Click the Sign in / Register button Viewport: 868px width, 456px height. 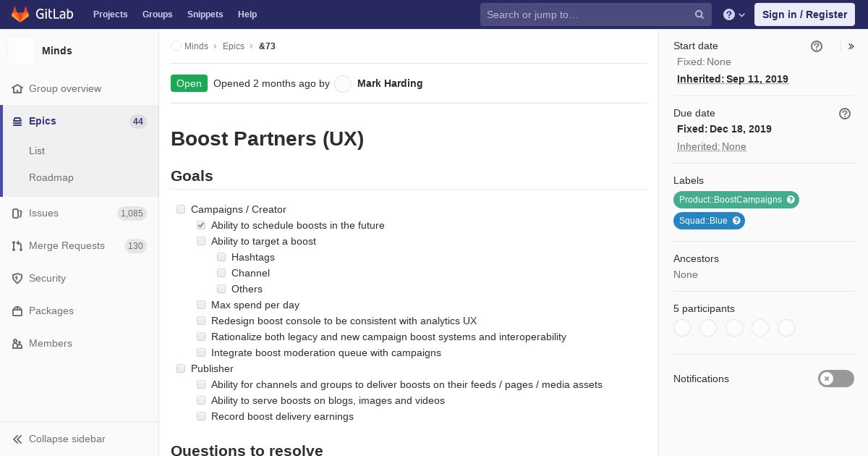pos(804,14)
